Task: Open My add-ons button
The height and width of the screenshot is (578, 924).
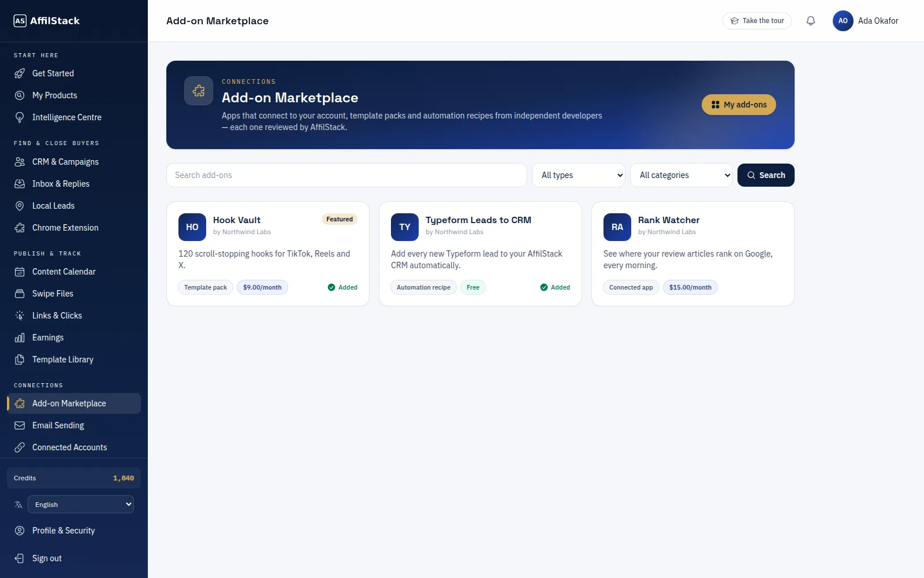Action: pos(739,105)
